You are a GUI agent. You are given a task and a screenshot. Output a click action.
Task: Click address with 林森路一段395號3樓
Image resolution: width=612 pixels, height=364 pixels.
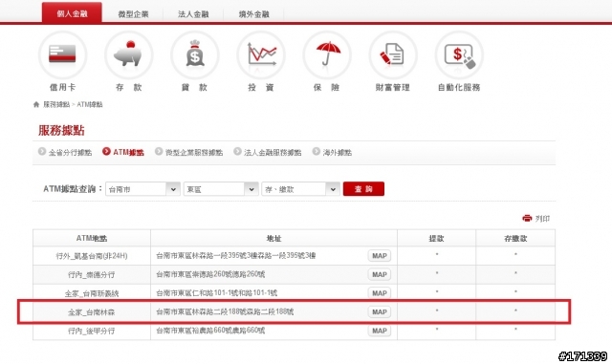pyautogui.click(x=236, y=255)
